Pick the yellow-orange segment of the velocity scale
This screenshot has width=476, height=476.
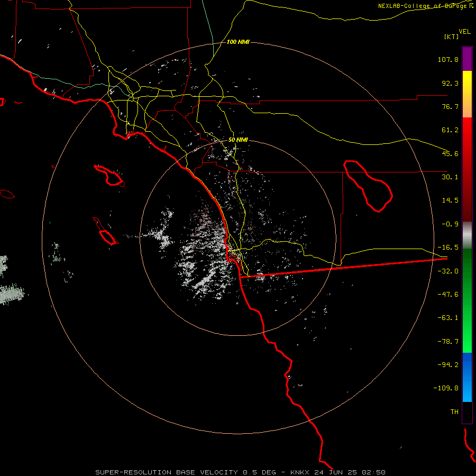pos(467,94)
